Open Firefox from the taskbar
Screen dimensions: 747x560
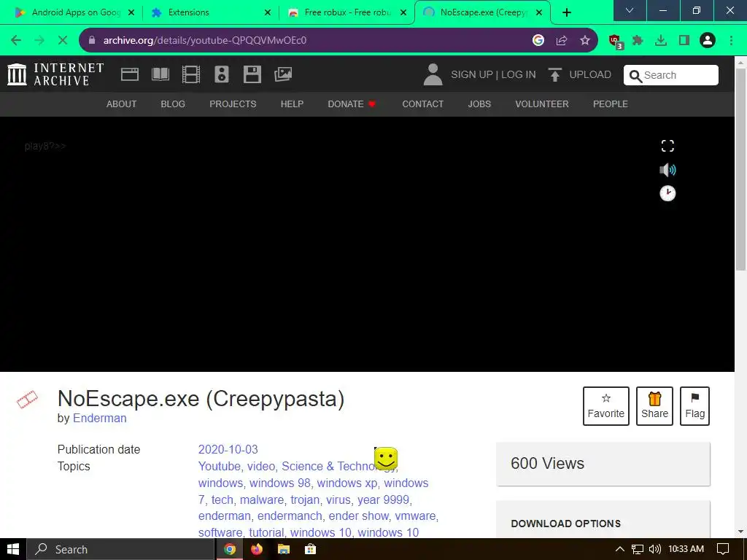pos(257,549)
